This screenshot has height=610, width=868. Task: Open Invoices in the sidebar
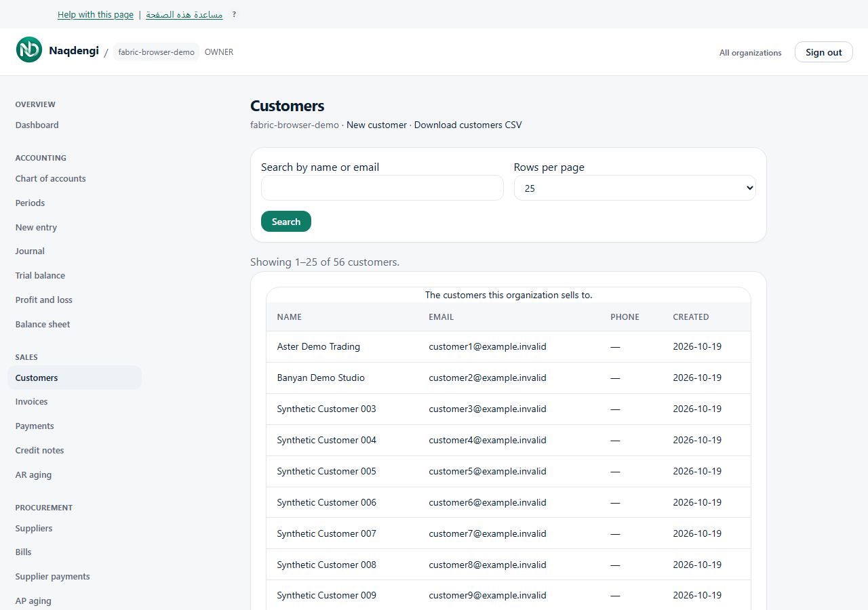32,401
